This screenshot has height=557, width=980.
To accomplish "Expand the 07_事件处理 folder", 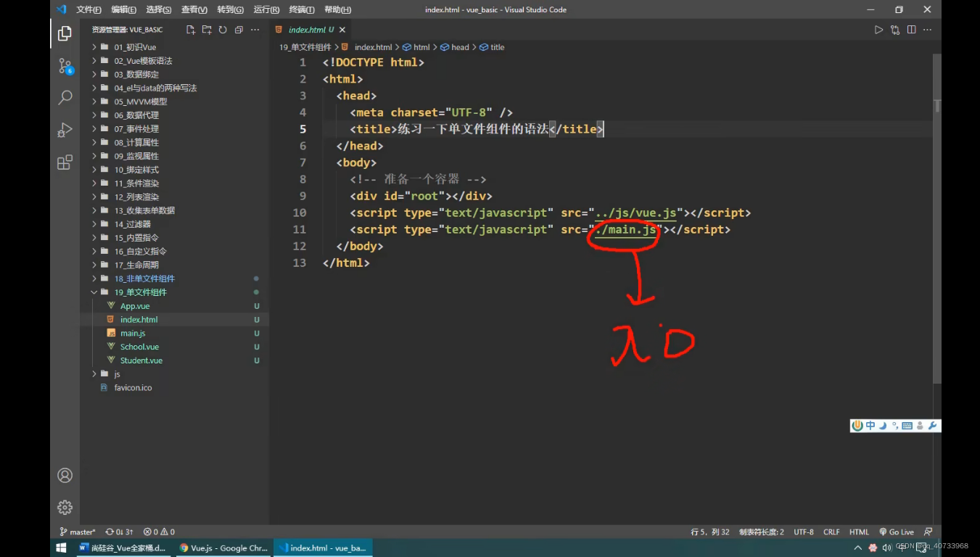I will [174, 128].
